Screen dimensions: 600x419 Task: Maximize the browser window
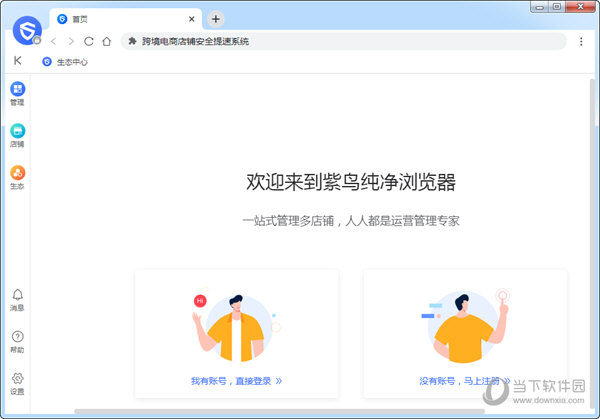[x=557, y=7]
